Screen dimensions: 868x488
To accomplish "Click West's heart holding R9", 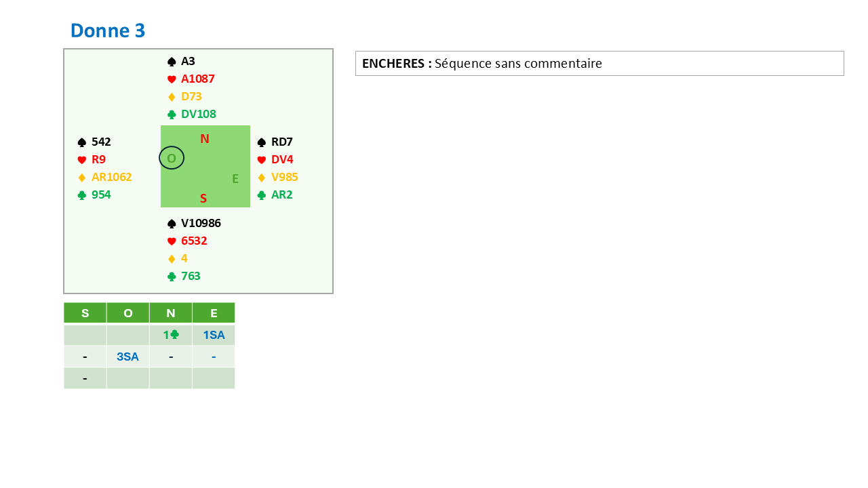I will point(98,160).
